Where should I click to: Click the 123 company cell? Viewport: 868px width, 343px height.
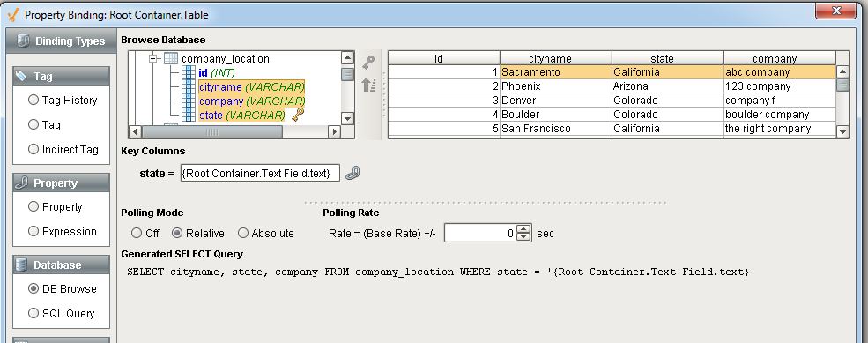[779, 86]
